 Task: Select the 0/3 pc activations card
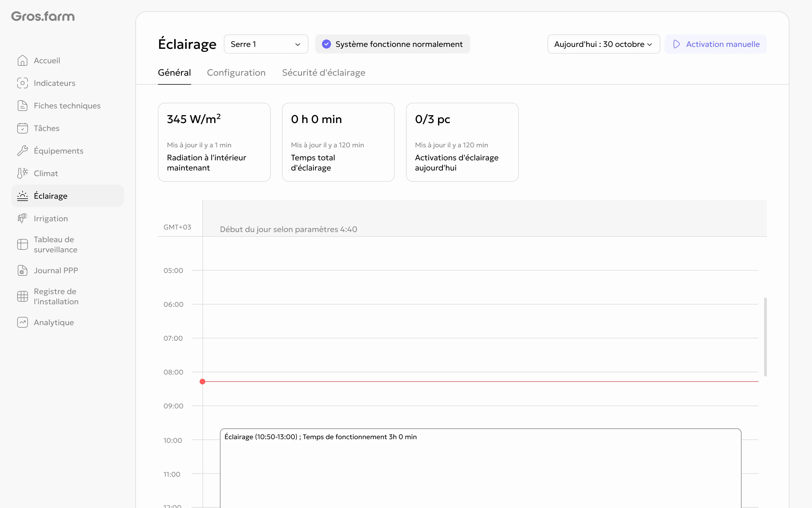[x=462, y=142]
